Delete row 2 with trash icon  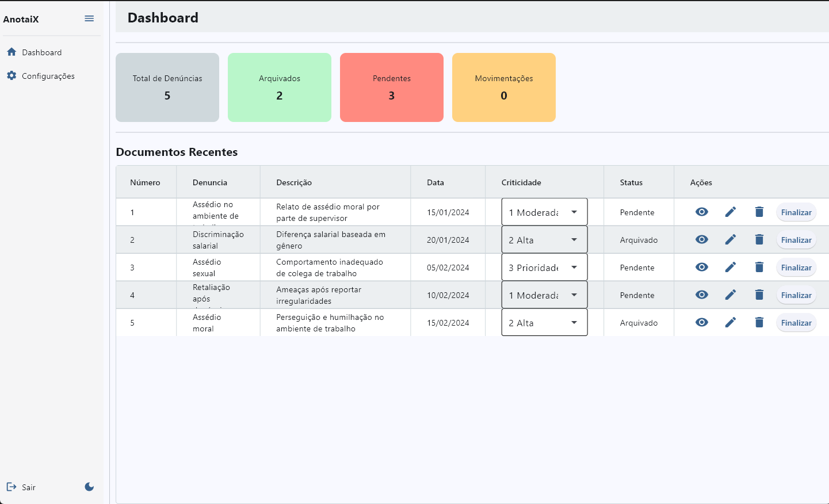click(759, 239)
